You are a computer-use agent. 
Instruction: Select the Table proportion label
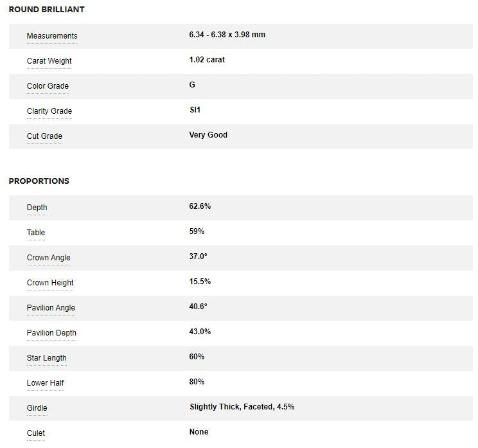[36, 233]
